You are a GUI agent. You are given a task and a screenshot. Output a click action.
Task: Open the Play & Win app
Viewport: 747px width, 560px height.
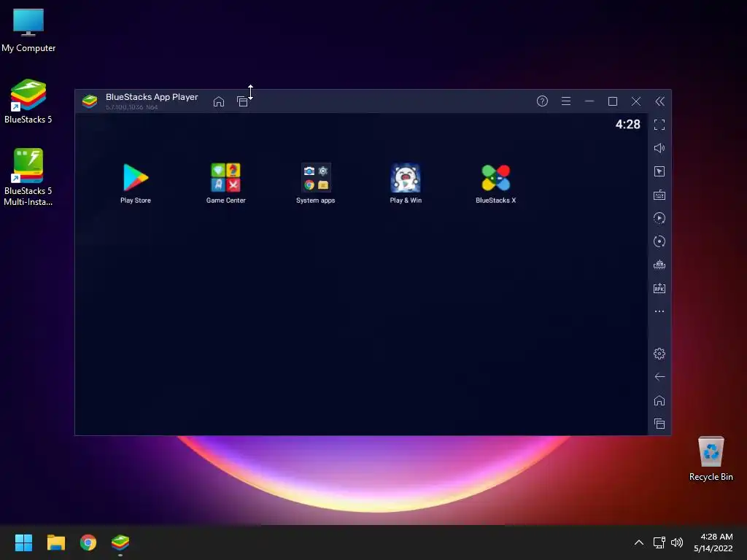tap(406, 178)
